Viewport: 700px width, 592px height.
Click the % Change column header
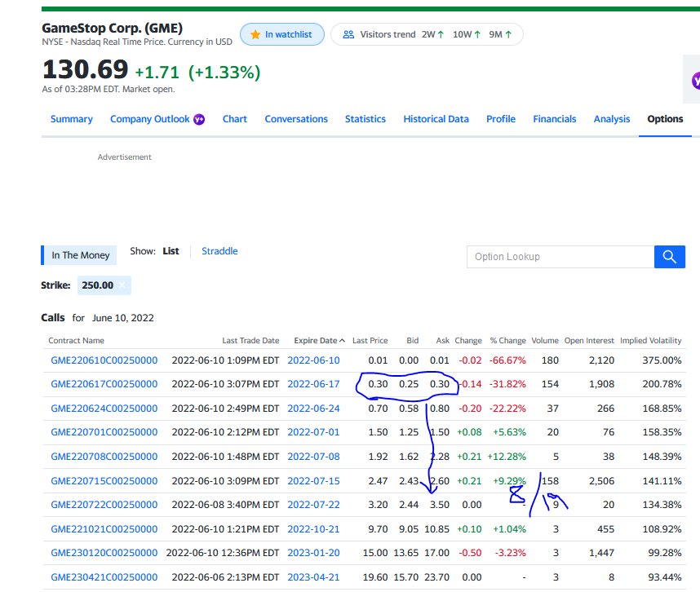click(x=508, y=340)
